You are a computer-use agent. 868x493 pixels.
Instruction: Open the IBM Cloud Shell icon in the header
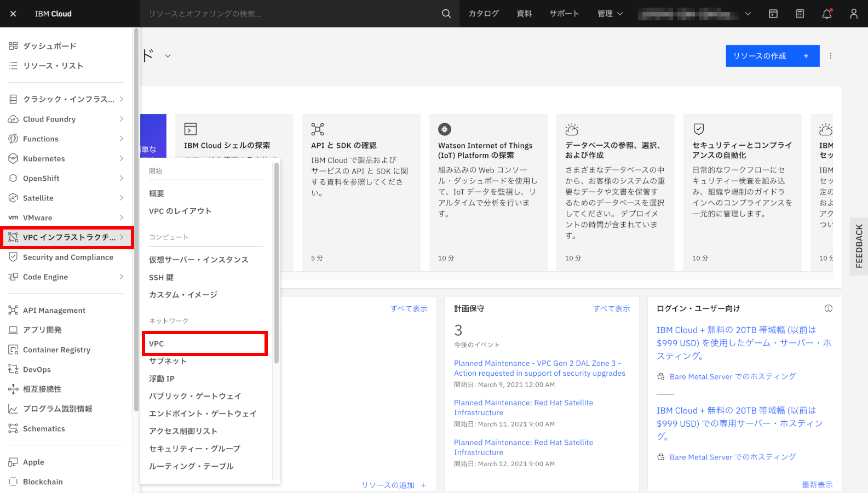pyautogui.click(x=773, y=14)
